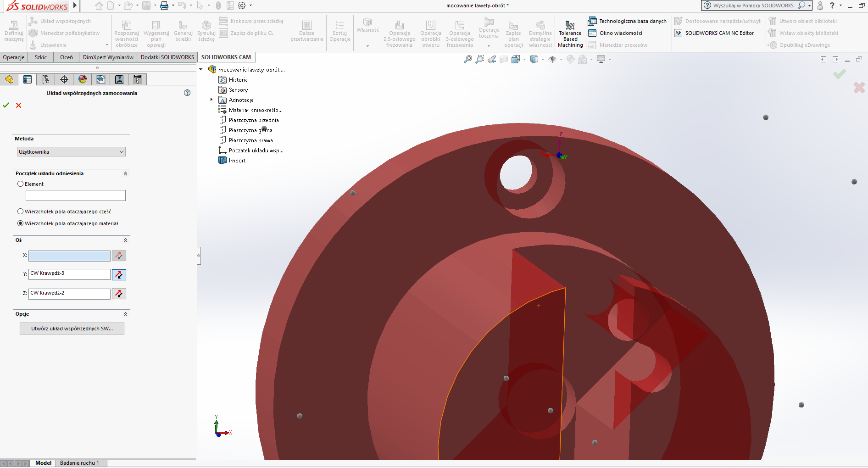Image resolution: width=868 pixels, height=468 pixels.
Task: Click the X axis input field
Action: [x=69, y=256]
